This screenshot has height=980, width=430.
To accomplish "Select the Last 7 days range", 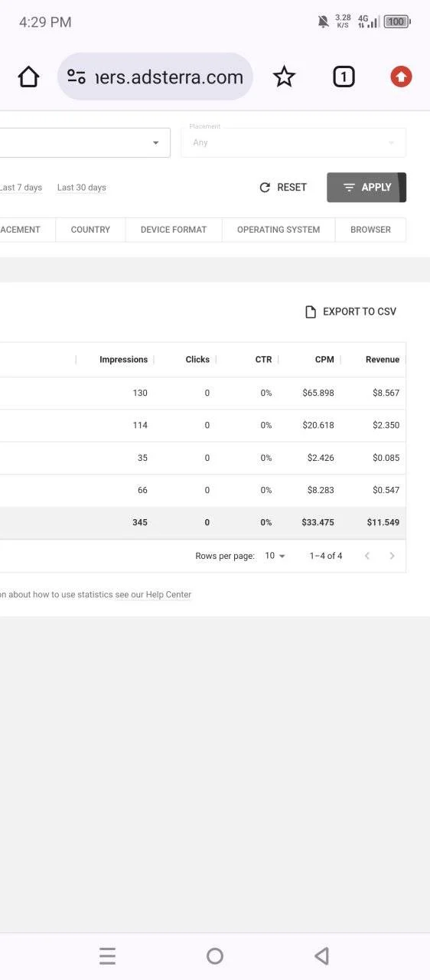I will [x=21, y=188].
